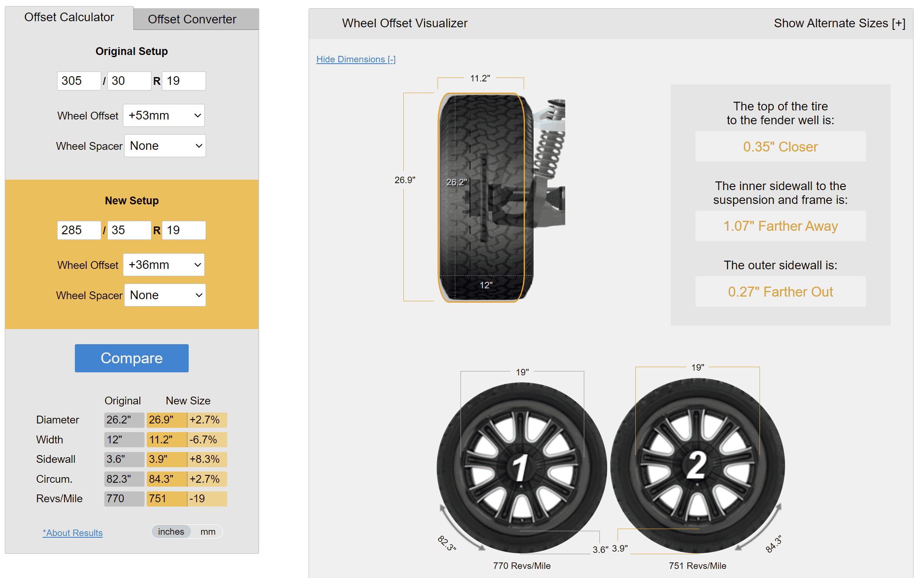Switch to the Offset Calculator tab

tap(69, 17)
